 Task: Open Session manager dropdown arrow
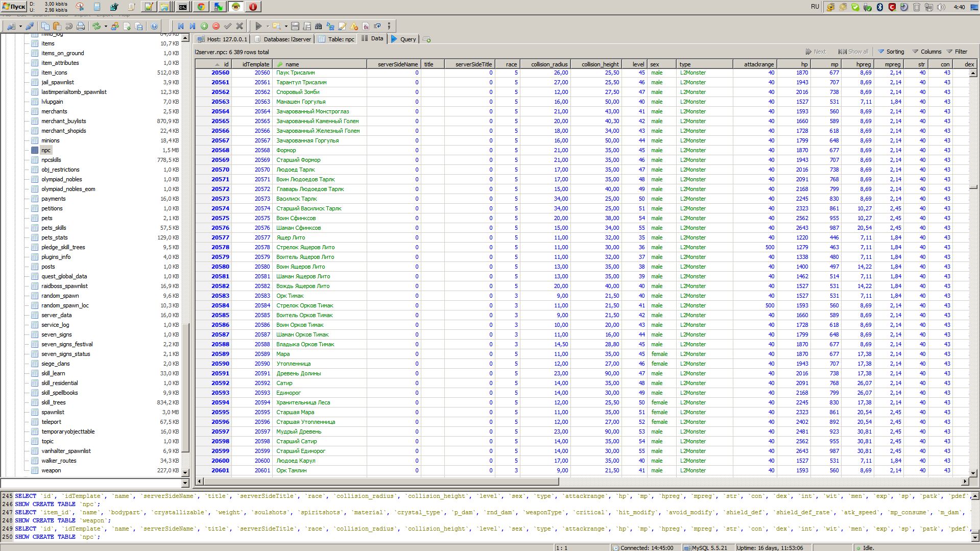(x=20, y=26)
